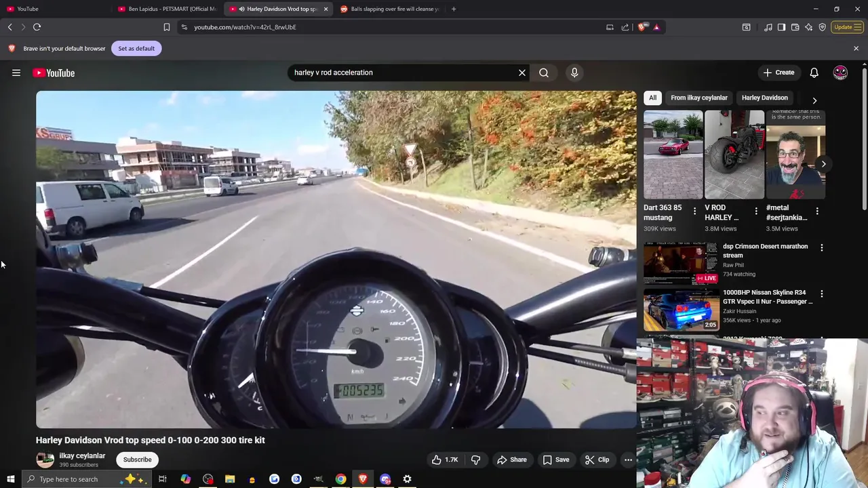Save video to a playlist
This screenshot has width=868, height=488.
[x=555, y=460]
